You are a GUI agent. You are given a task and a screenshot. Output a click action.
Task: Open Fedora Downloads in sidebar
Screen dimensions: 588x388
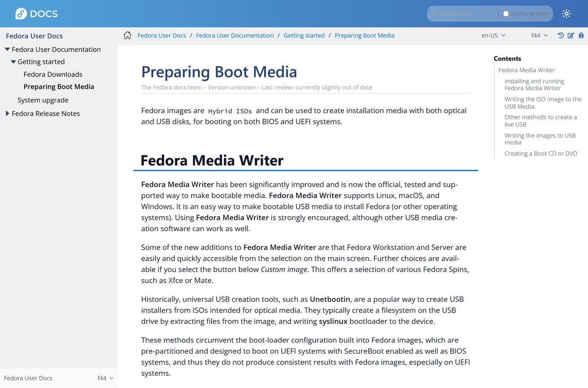(x=53, y=74)
